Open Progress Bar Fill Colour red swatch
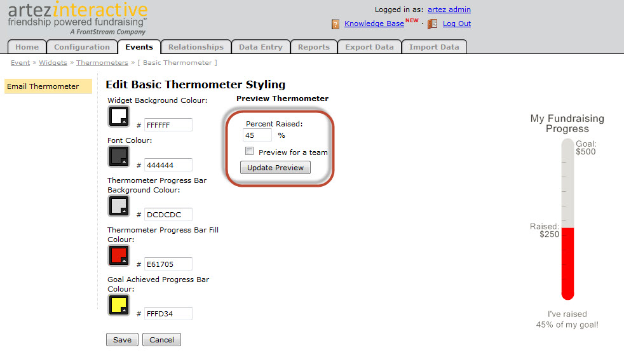Viewport: 624px width, 364px height. (x=119, y=255)
